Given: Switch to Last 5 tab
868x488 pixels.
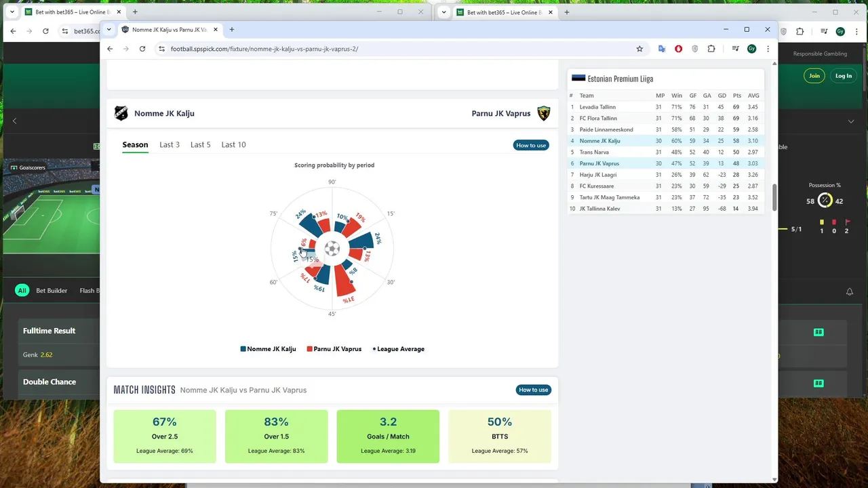Looking at the screenshot, I should click(x=200, y=144).
